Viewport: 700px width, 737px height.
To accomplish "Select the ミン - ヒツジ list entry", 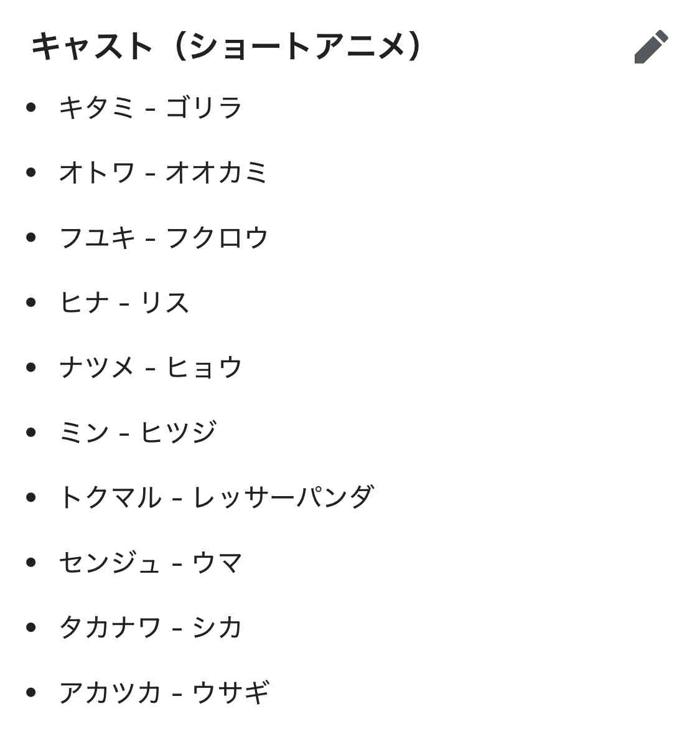I will 138,431.
